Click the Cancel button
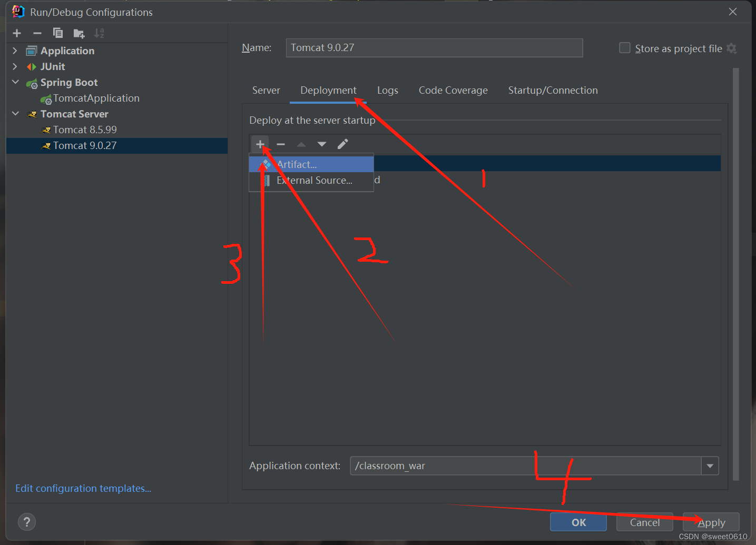 click(645, 522)
